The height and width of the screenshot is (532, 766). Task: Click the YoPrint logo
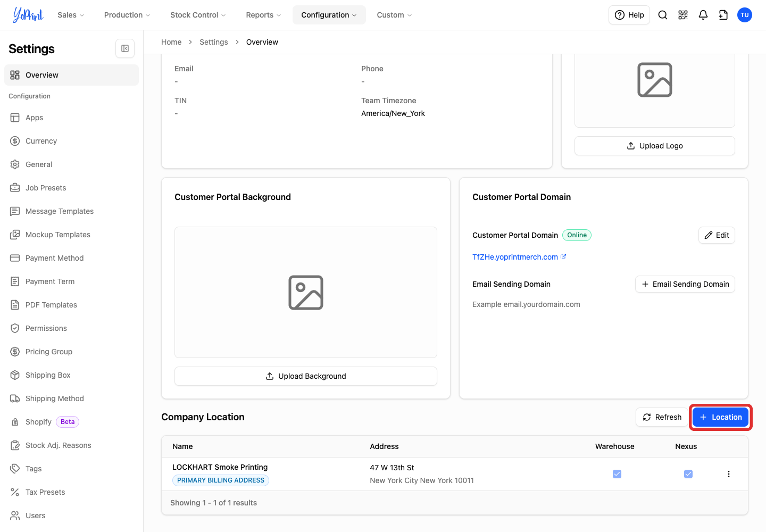pyautogui.click(x=28, y=15)
